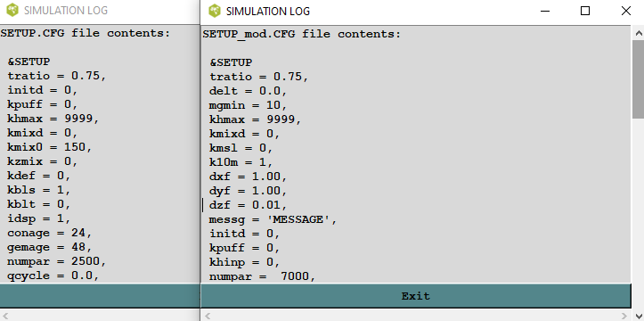The image size is (644, 321).
Task: Place the cursor on the numpar = 7000 line
Action: pos(262,276)
